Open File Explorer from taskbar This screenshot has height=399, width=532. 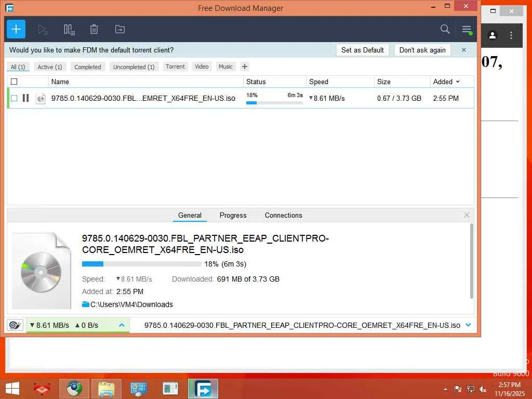click(x=106, y=389)
